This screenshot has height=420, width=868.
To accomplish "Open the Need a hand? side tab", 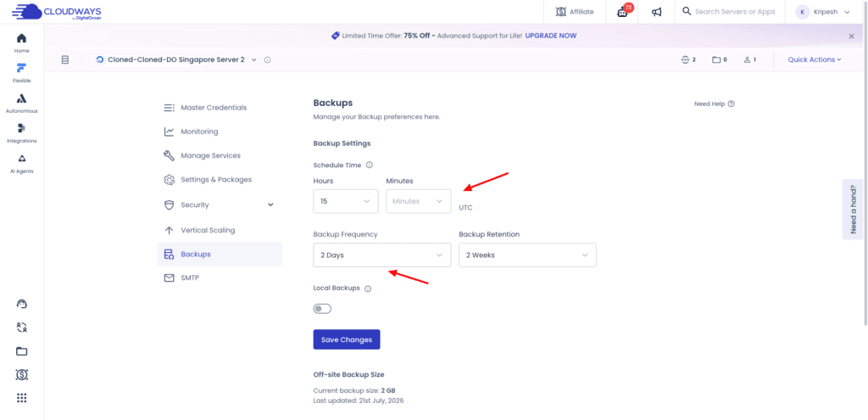I will [854, 209].
